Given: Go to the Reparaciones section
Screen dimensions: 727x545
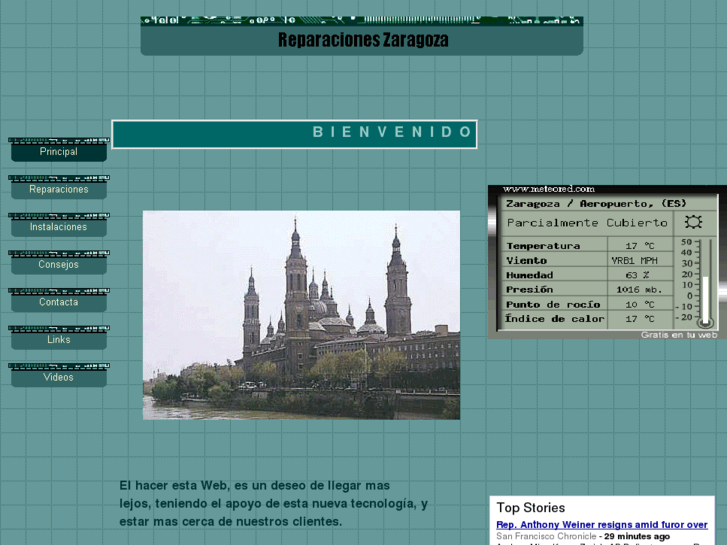Looking at the screenshot, I should 58,189.
